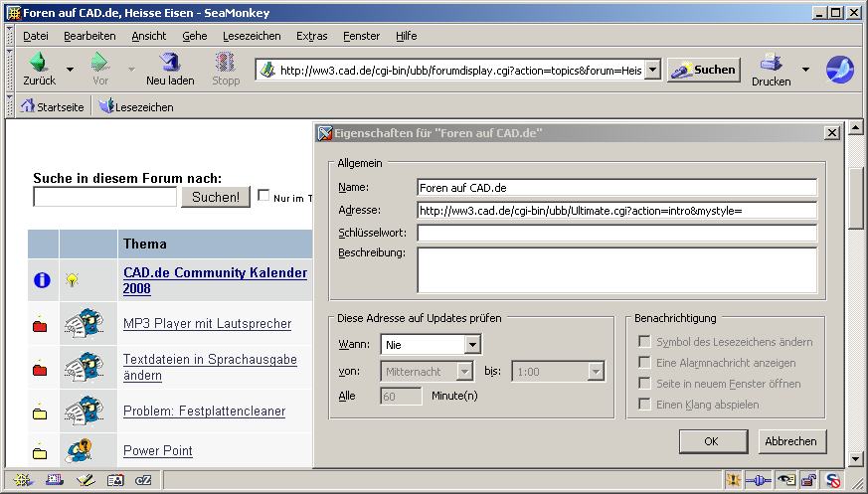Open Problem: Festplattencleaner thread

(204, 412)
